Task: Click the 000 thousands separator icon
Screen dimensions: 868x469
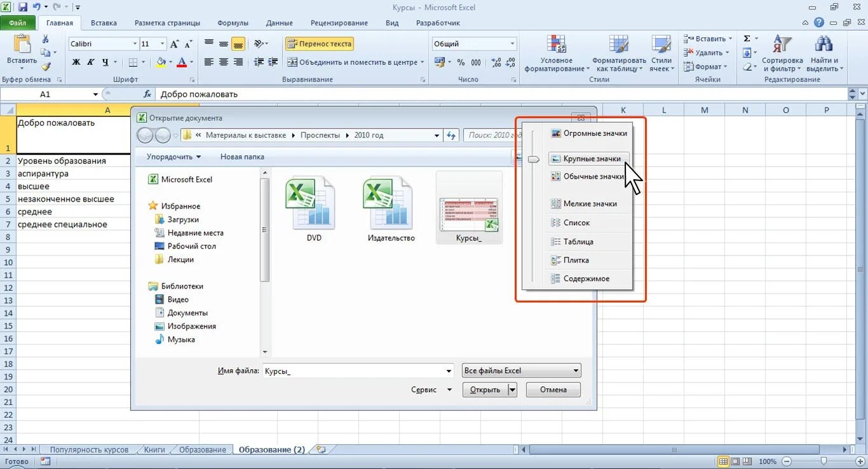Action: tap(476, 62)
